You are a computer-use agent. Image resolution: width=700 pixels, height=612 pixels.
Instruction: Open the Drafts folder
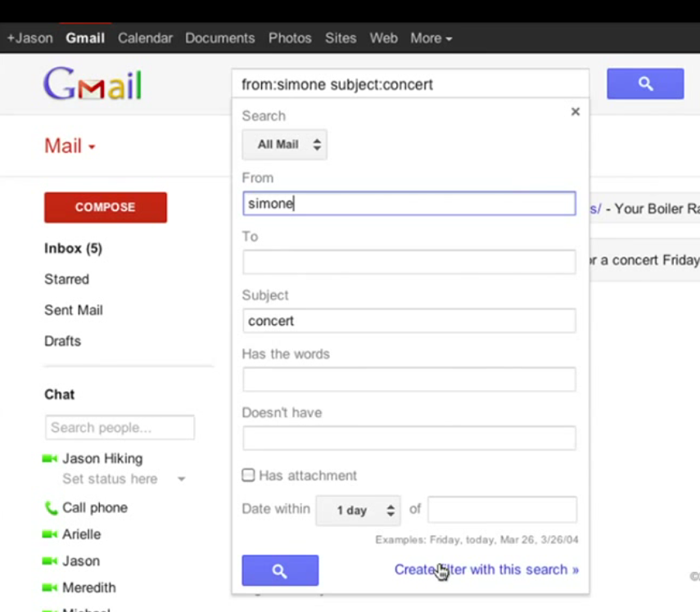[62, 341]
